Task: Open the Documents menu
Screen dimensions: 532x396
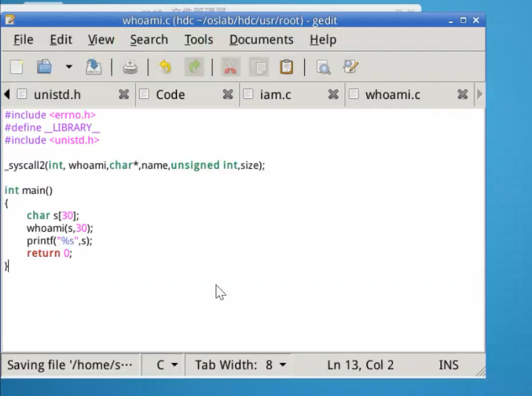Action: (x=261, y=40)
